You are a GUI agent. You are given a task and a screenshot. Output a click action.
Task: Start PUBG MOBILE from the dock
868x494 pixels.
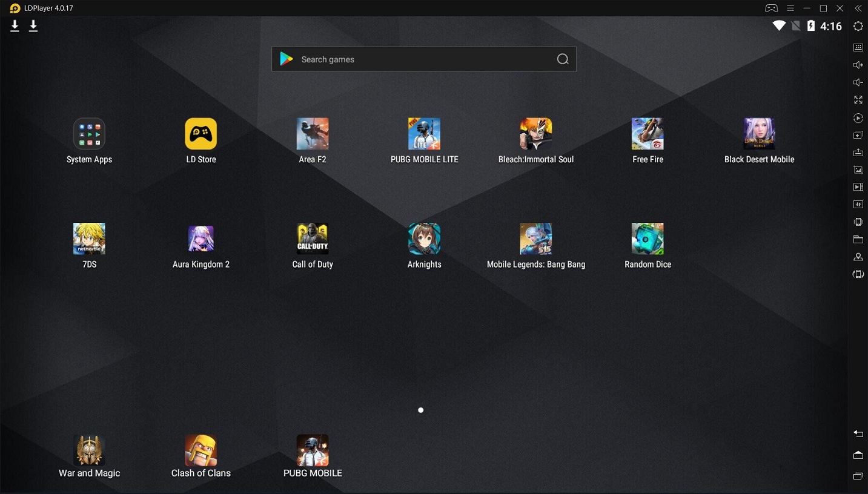pyautogui.click(x=313, y=450)
